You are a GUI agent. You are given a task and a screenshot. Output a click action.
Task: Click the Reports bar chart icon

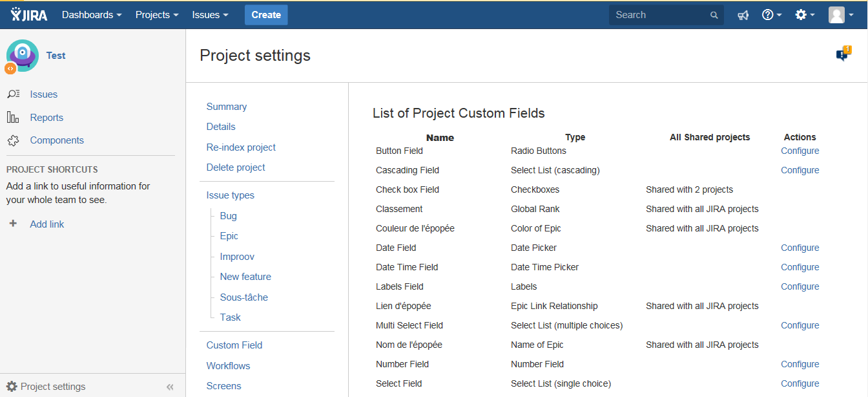(13, 117)
